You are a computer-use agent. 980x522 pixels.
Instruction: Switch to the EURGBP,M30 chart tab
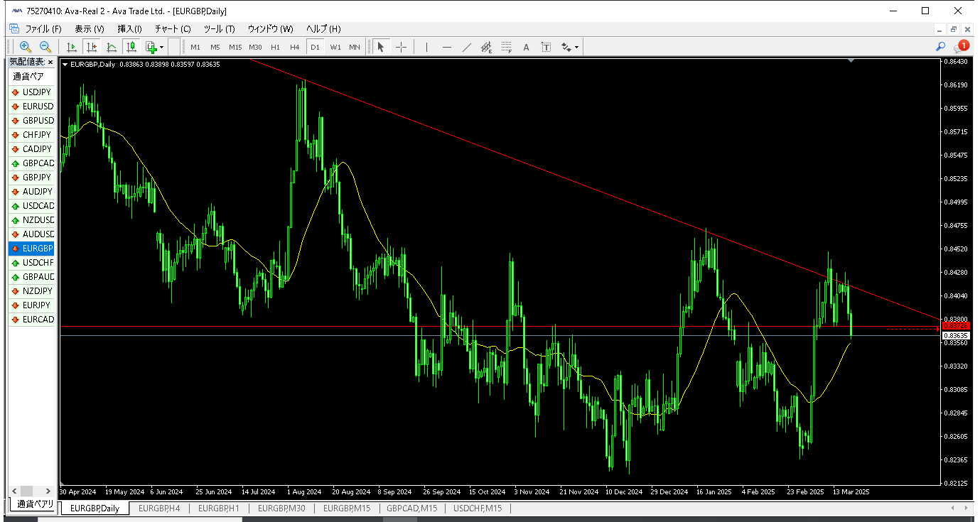point(281,509)
